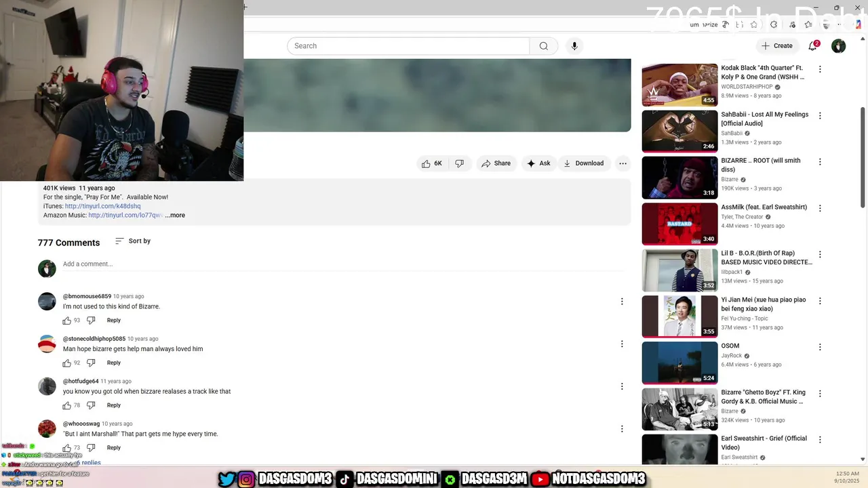Image resolution: width=868 pixels, height=488 pixels.
Task: Open options for @stonecoldhiphop5085 comment
Action: pos(622,344)
